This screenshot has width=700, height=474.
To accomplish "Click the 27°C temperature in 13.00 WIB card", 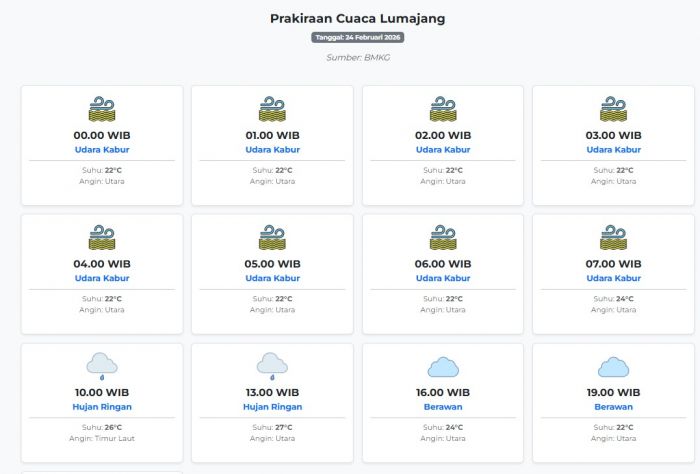I will click(x=284, y=427).
